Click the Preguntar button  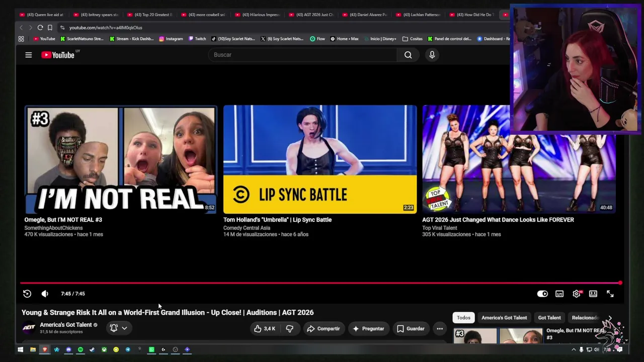[x=368, y=328]
